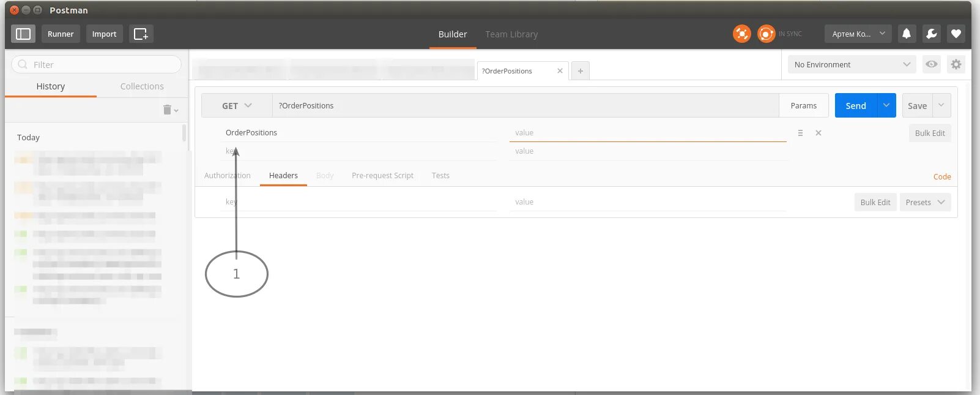The width and height of the screenshot is (980, 395).
Task: Select the Collections sidebar tab
Action: tap(142, 86)
